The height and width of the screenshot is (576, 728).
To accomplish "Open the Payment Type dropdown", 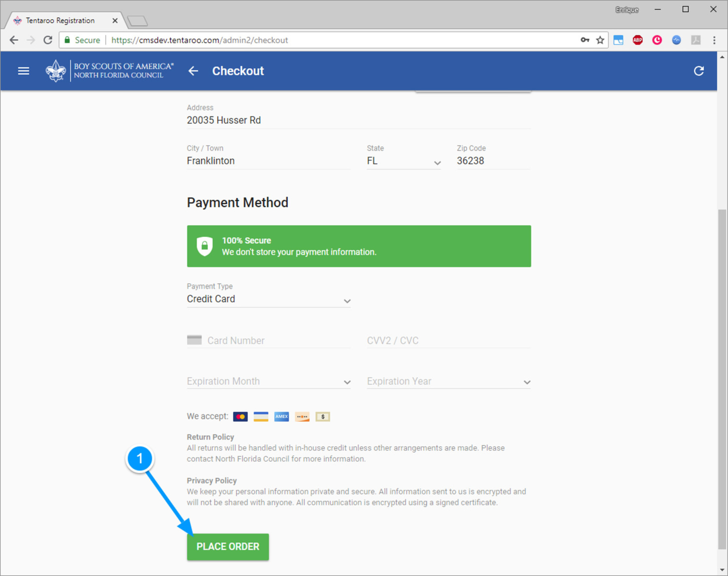I will (x=268, y=299).
